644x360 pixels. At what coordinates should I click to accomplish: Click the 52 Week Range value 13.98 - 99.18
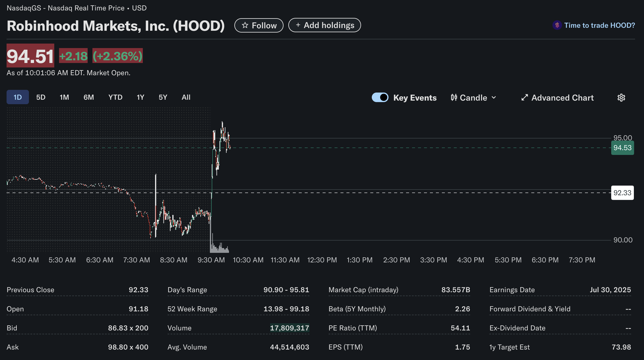[286, 309]
